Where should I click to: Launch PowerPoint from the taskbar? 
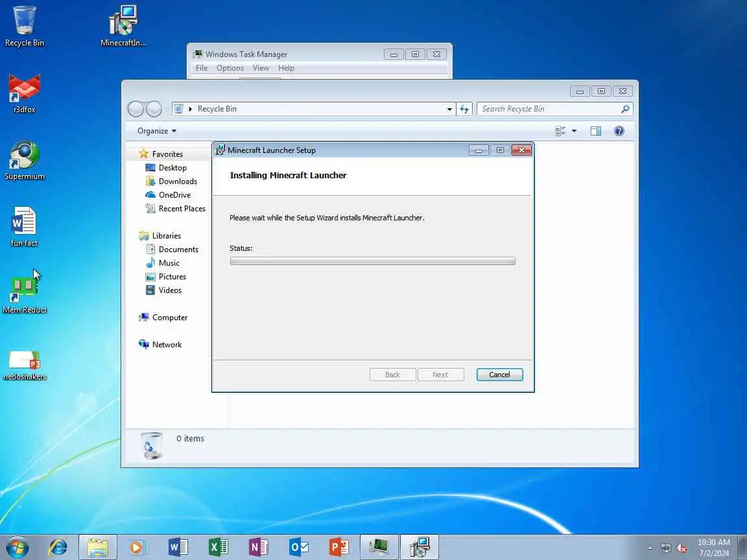click(338, 547)
